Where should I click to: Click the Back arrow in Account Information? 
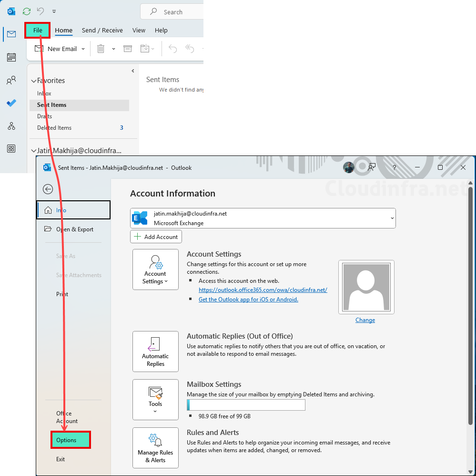[48, 189]
